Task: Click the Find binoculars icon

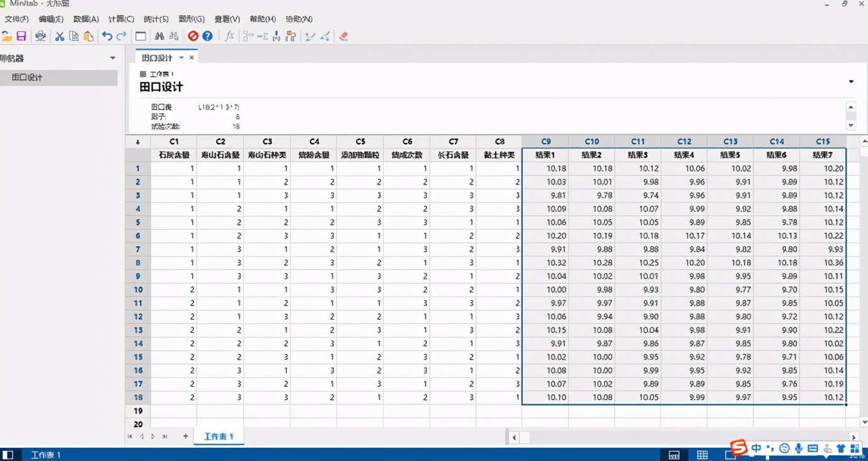Action: click(x=159, y=37)
